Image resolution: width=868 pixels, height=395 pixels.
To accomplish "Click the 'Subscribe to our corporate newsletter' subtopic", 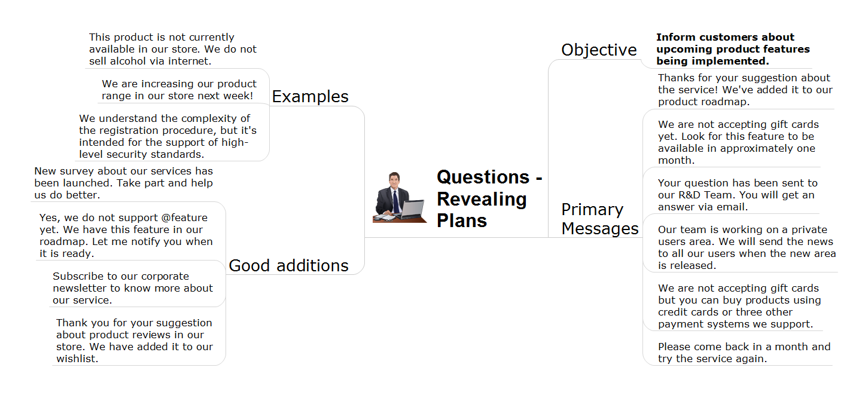I will pos(133,288).
